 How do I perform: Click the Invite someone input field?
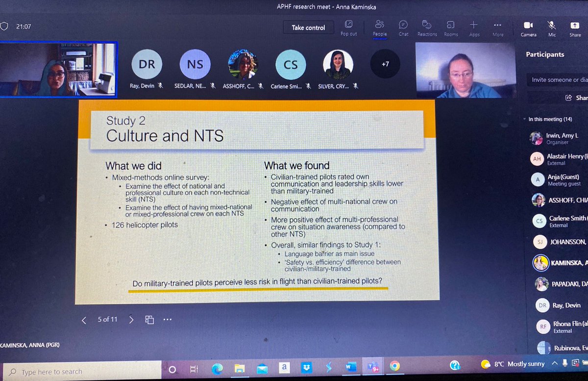[558, 79]
